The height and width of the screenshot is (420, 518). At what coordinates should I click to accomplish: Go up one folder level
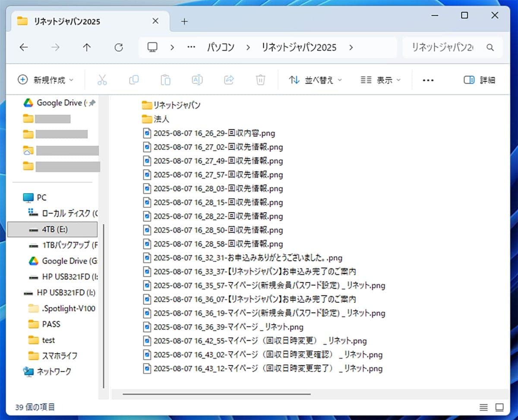point(87,47)
